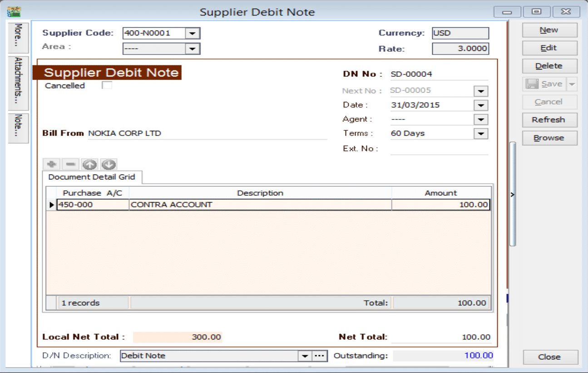Click the add row plus icon
588x373 pixels.
(x=51, y=164)
